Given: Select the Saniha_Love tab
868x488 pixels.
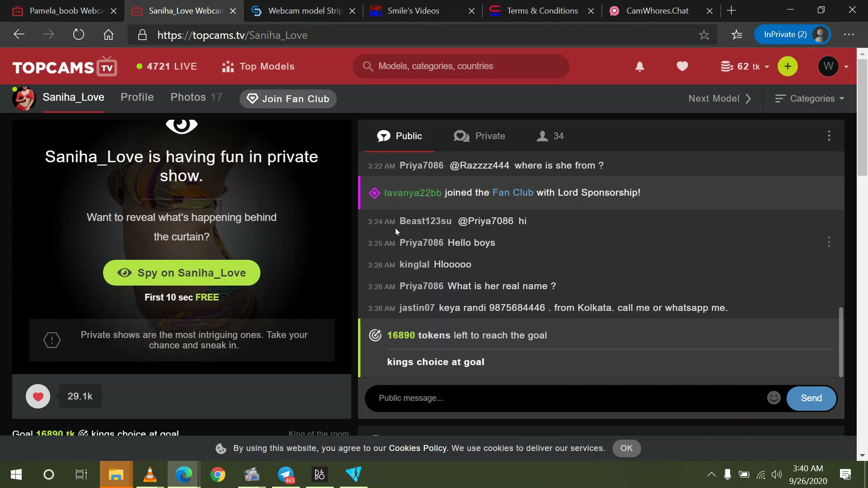Looking at the screenshot, I should pos(73,97).
